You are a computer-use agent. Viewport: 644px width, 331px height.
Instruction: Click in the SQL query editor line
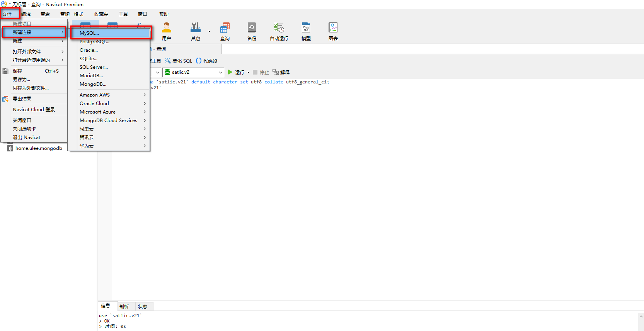(x=240, y=82)
